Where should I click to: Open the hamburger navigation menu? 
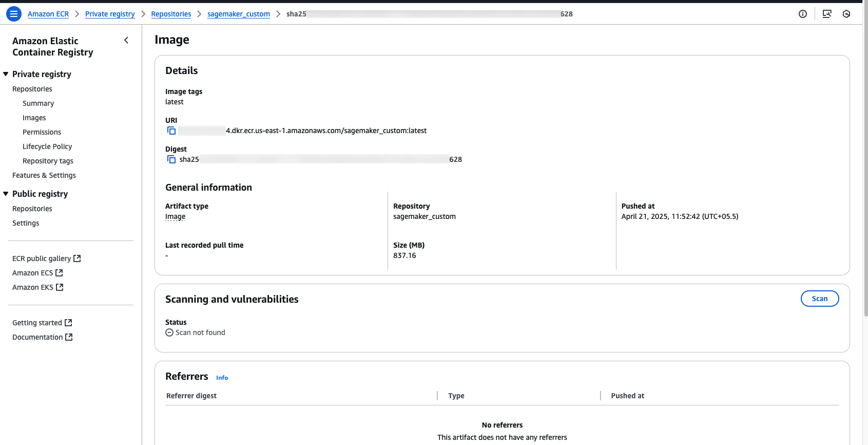(14, 14)
